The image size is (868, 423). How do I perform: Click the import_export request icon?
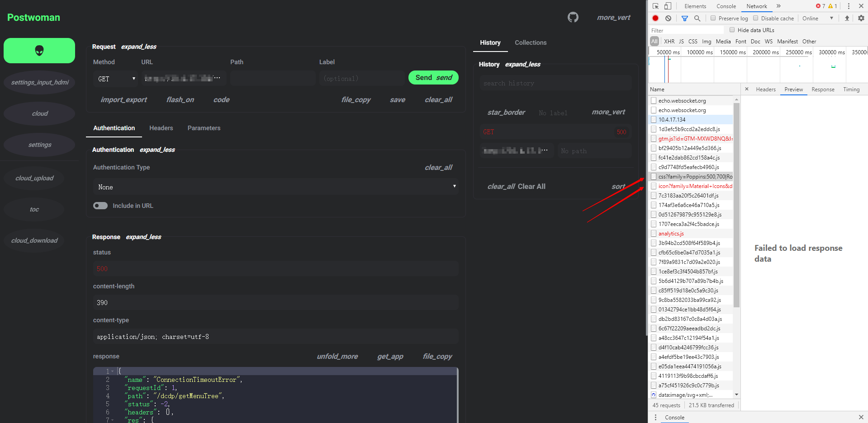tap(123, 100)
